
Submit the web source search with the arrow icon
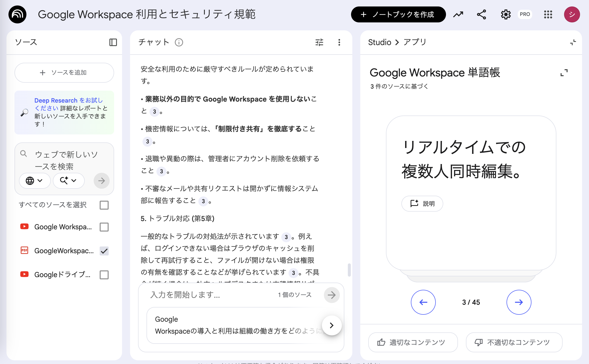101,181
